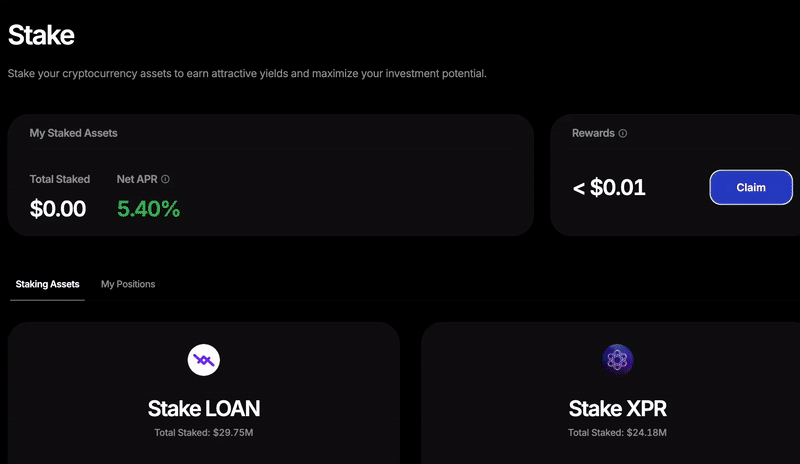Click XPR's Total Staked $24.18M text

tap(617, 432)
